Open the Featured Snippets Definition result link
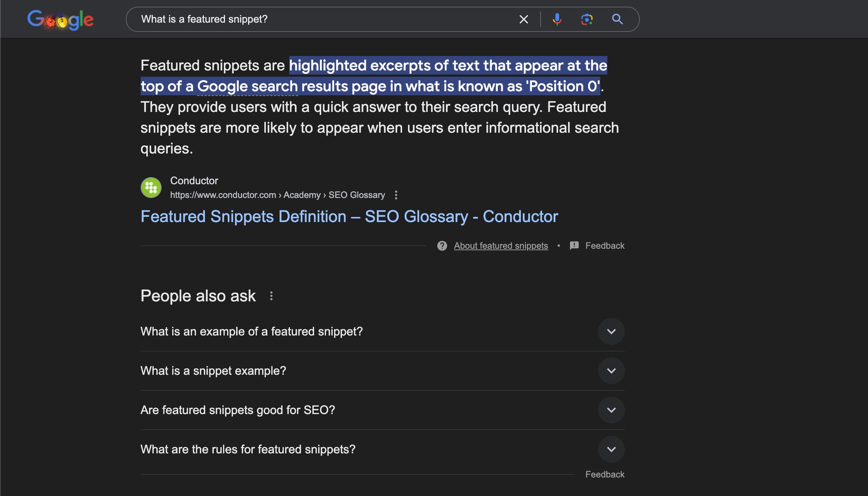868x496 pixels. coord(349,216)
